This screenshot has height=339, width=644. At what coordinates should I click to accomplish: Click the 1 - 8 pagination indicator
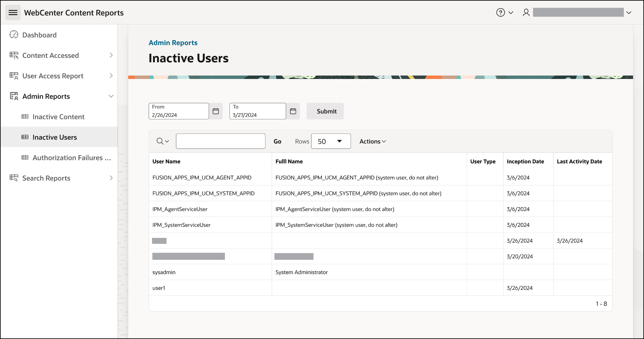click(601, 304)
